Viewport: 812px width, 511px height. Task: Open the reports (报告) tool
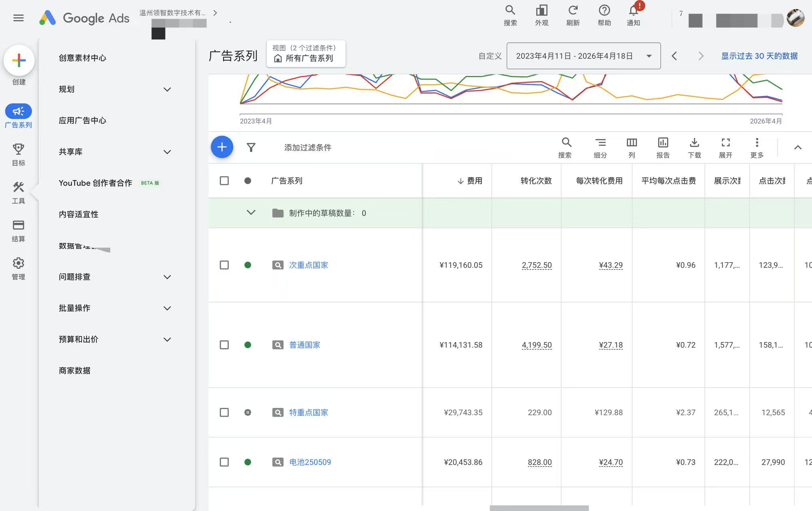(663, 148)
